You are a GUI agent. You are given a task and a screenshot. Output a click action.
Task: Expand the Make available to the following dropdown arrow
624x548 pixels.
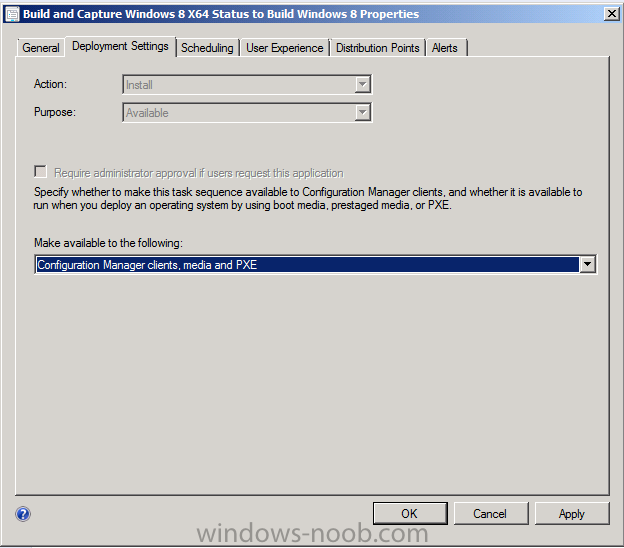click(588, 265)
